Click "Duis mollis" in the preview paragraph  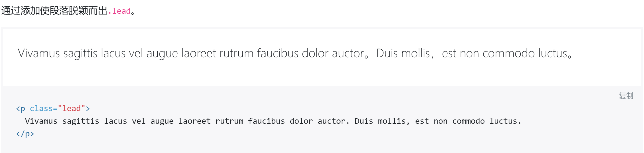point(403,53)
